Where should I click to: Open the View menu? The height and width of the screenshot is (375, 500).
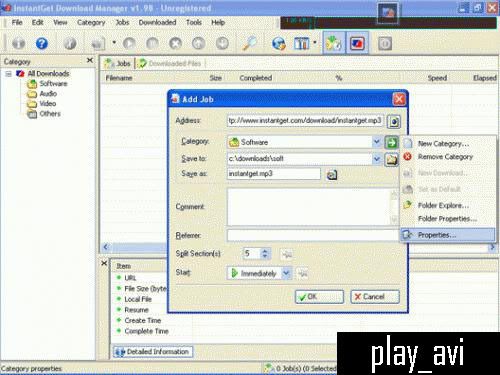pos(60,22)
